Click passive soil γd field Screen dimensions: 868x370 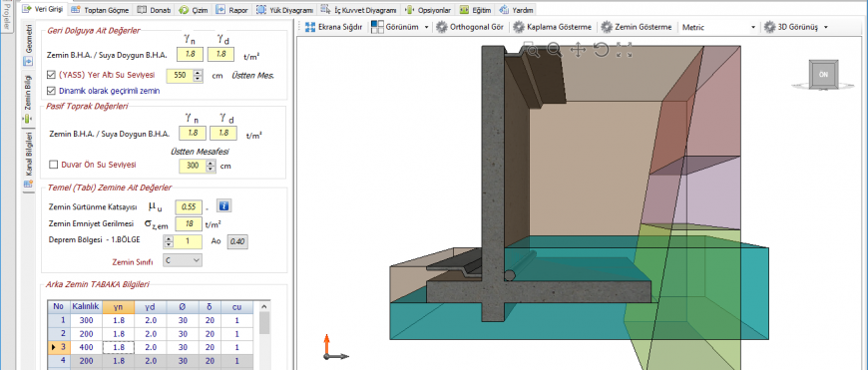223,134
